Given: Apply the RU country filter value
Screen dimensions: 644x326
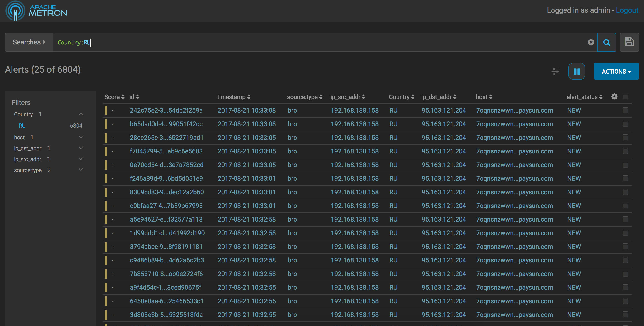Looking at the screenshot, I should [22, 126].
